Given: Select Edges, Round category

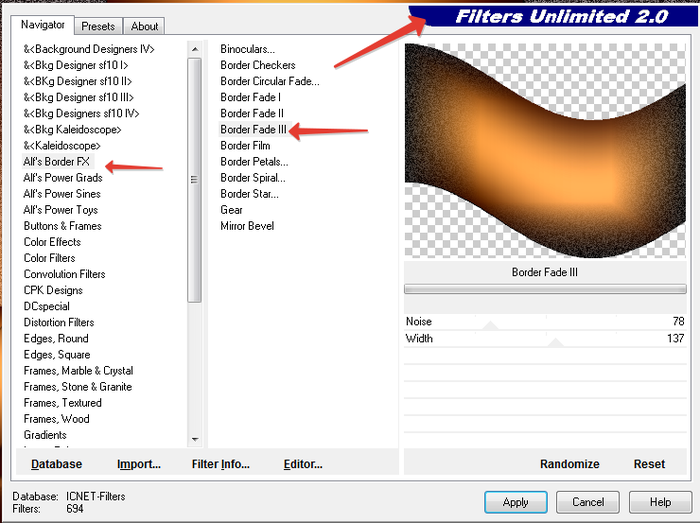Looking at the screenshot, I should (x=56, y=338).
